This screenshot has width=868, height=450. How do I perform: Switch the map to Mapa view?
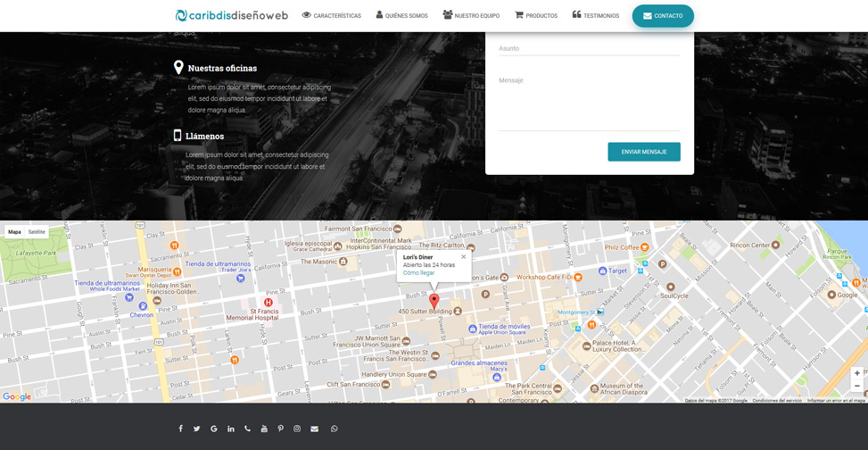click(x=14, y=232)
